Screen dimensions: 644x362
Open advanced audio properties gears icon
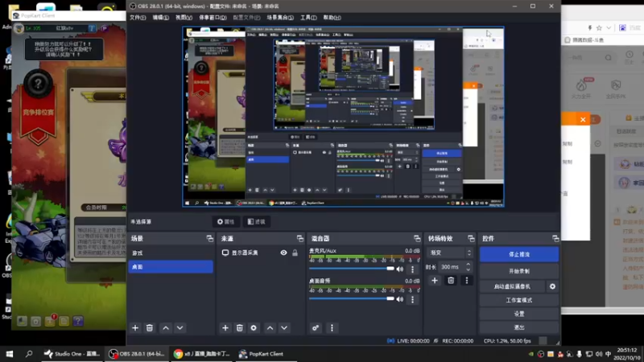point(316,328)
